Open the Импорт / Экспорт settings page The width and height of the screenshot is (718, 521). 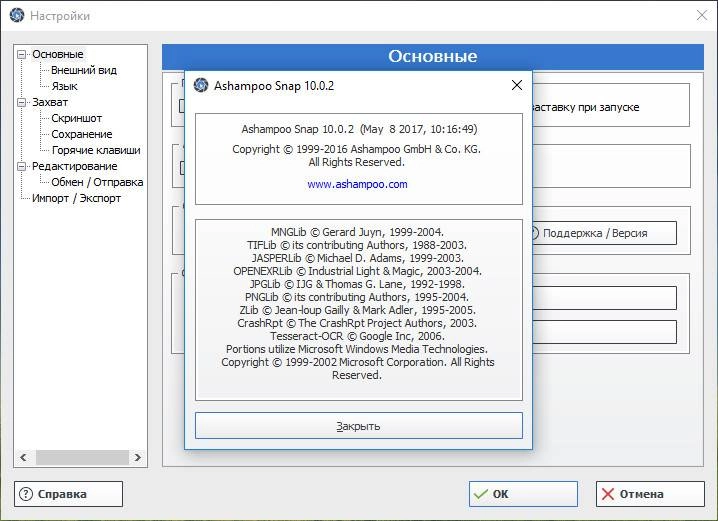(x=76, y=198)
